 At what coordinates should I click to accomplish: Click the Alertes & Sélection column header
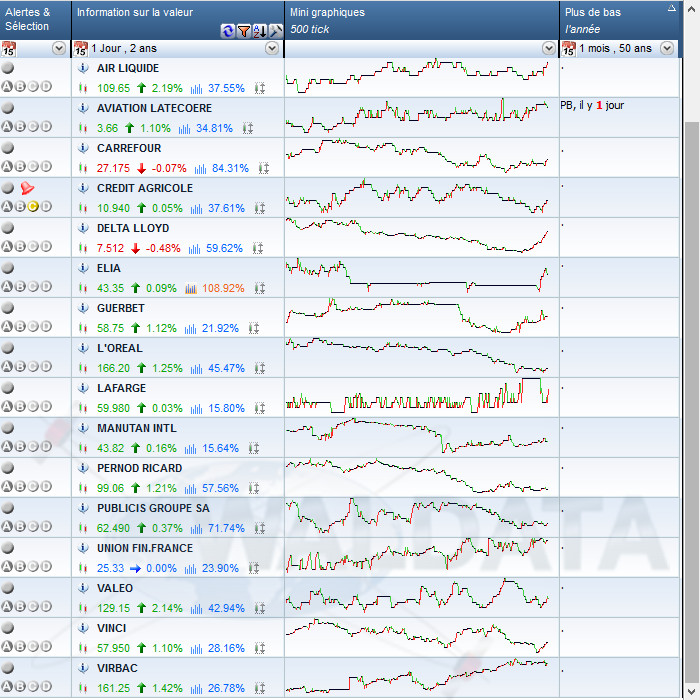tap(35, 20)
